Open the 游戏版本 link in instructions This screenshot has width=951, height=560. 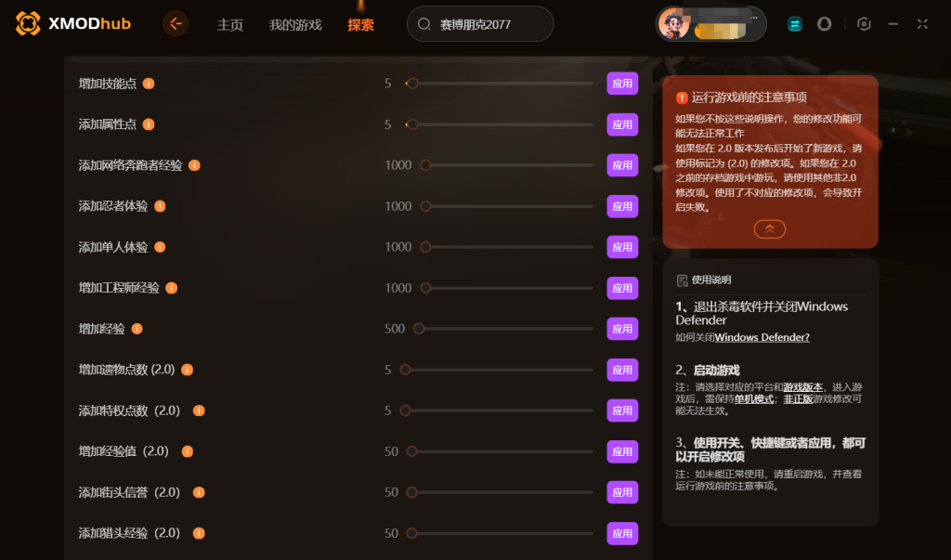(802, 387)
